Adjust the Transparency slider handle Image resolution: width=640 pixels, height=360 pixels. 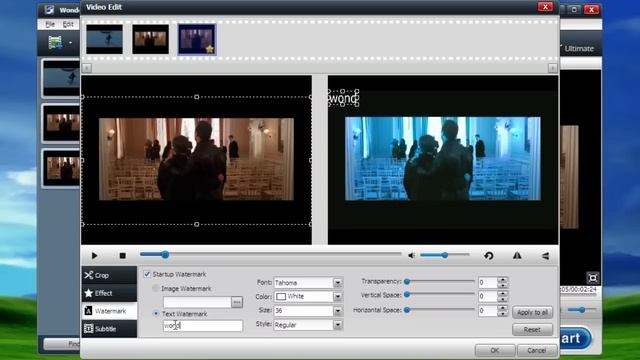point(407,282)
